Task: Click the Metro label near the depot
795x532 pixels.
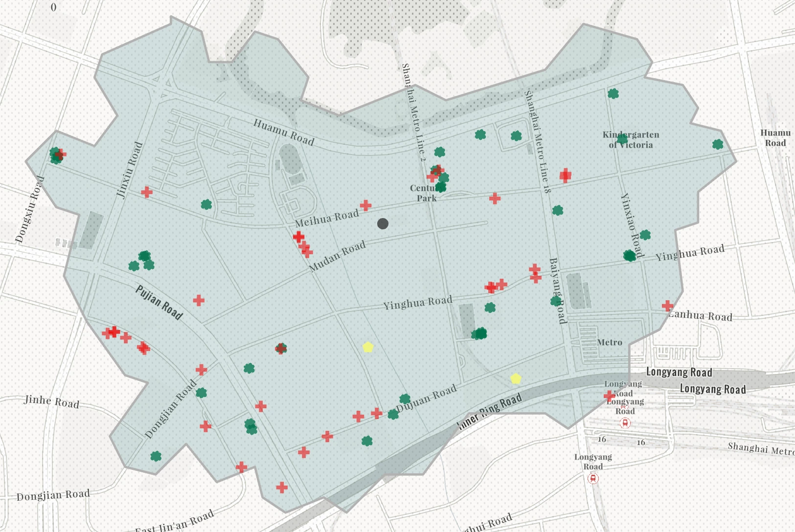Action: (610, 342)
